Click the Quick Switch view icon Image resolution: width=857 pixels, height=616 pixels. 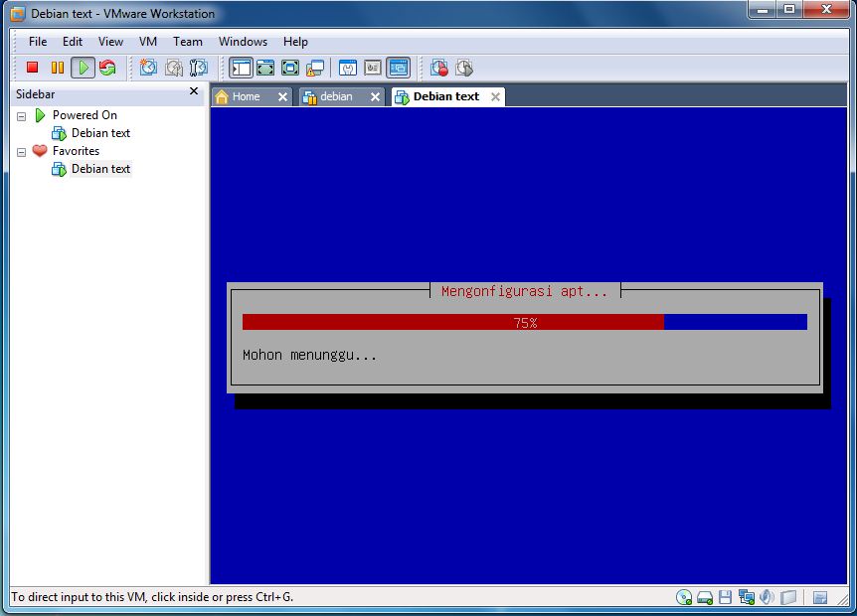265,68
